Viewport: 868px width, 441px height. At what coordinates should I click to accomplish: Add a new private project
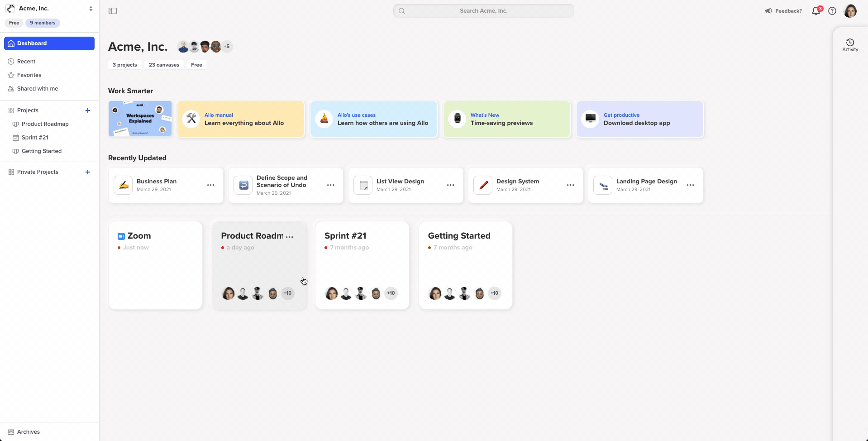click(88, 172)
